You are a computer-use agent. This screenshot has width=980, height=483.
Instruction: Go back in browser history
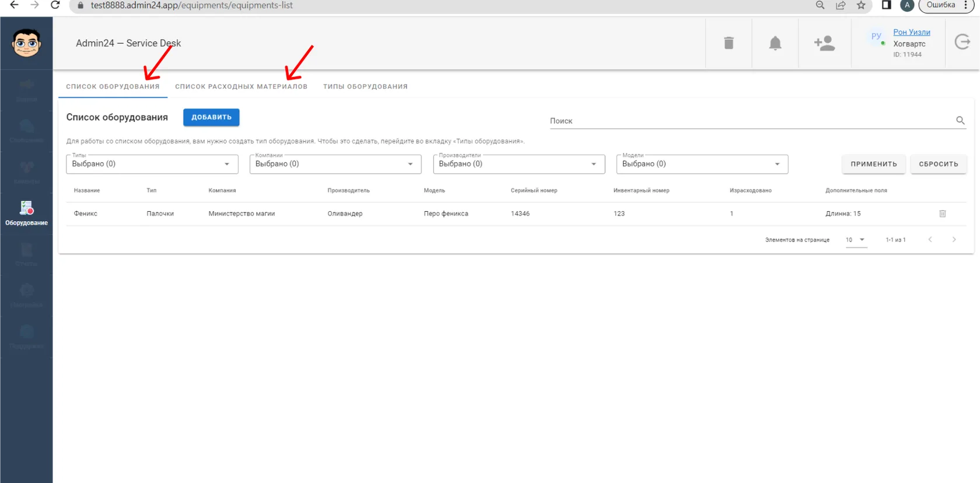[x=15, y=5]
